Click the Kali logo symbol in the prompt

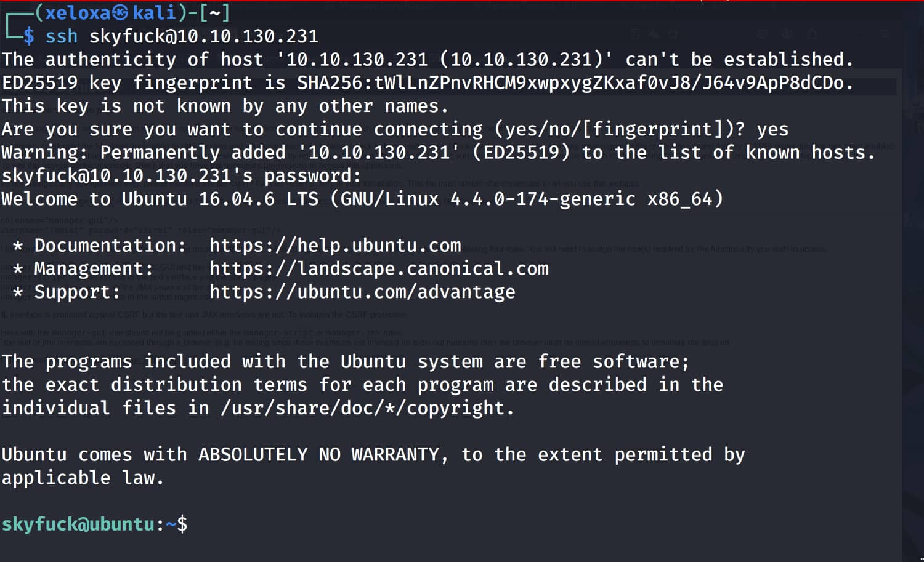121,12
